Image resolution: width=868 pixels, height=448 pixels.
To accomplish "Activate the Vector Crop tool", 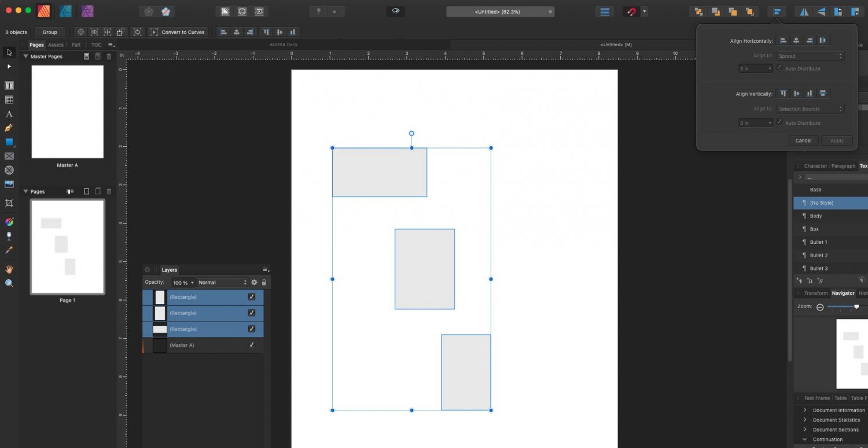I will (x=9, y=203).
